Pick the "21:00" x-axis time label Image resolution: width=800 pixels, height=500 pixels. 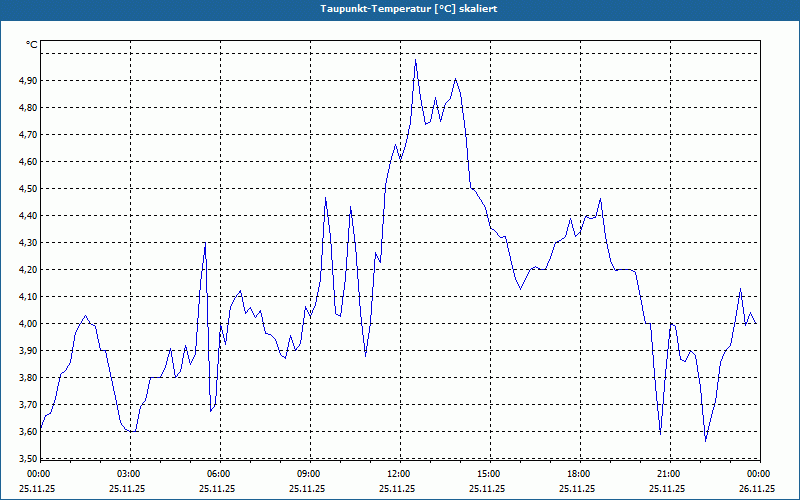click(x=668, y=474)
